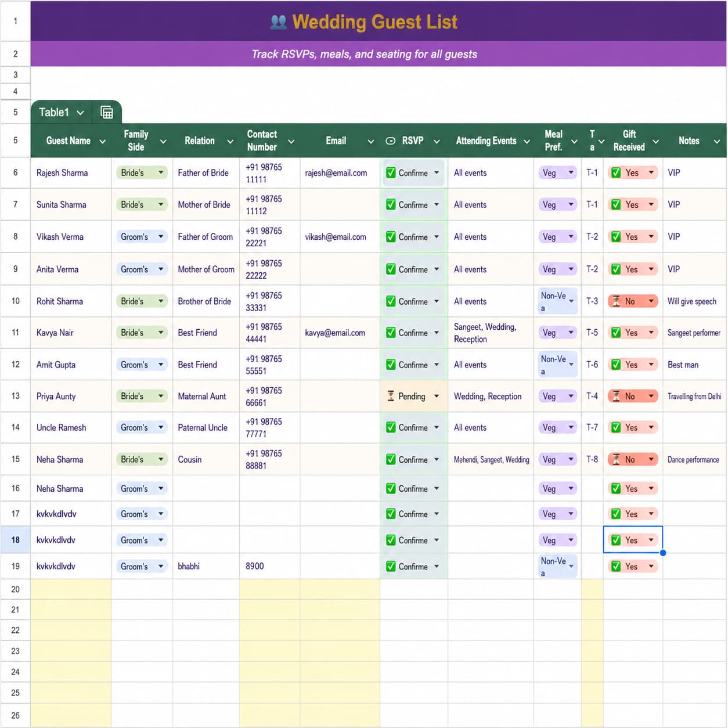Select the row 18 header

click(15, 540)
